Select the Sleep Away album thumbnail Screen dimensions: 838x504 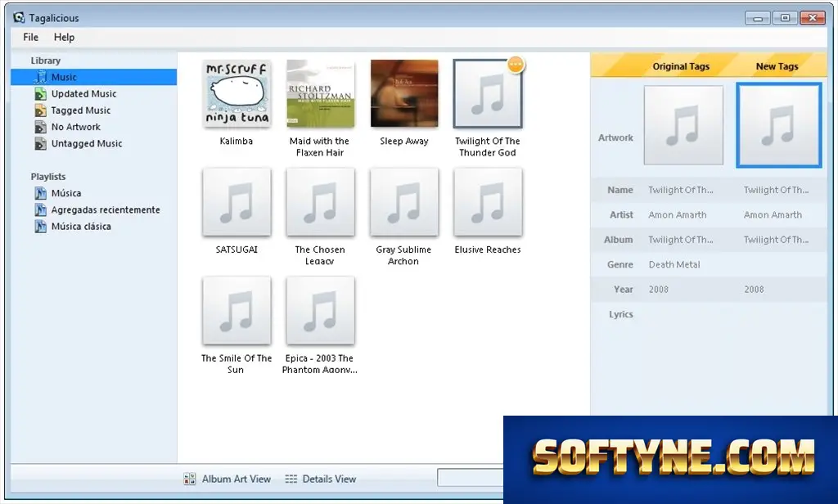coord(404,93)
